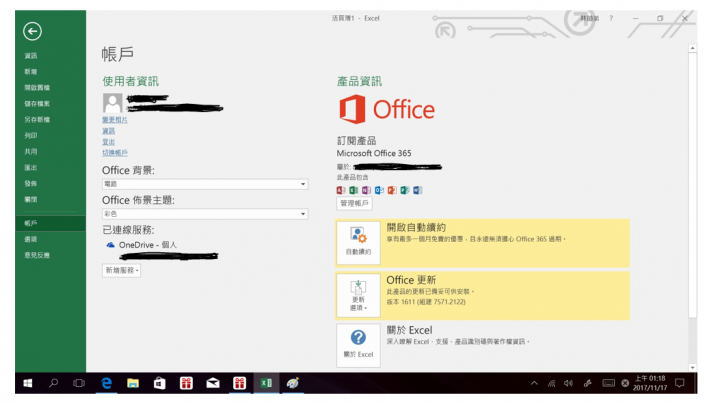Open the Action Center notifications icon

pyautogui.click(x=680, y=383)
